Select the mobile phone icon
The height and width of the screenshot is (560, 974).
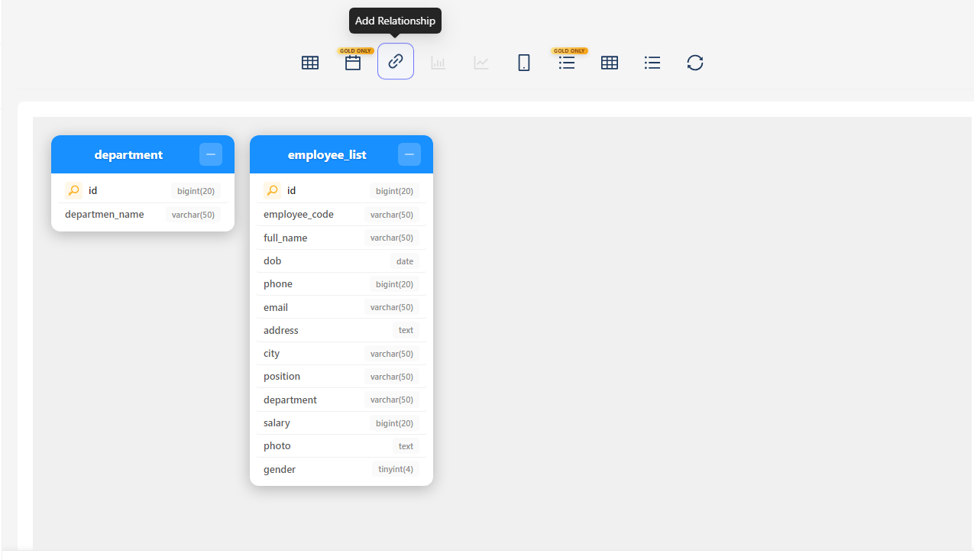pos(524,63)
